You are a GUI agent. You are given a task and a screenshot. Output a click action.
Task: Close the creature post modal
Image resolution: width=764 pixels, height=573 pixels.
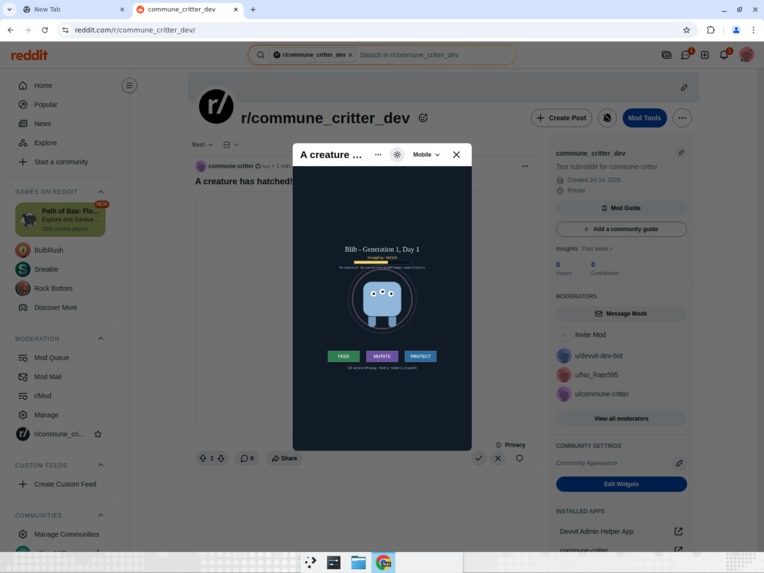pyautogui.click(x=456, y=154)
